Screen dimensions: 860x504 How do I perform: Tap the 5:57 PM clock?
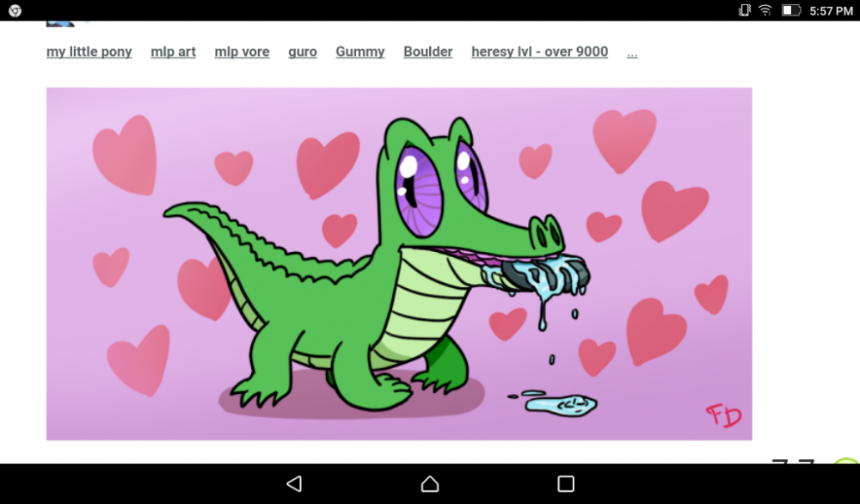pyautogui.click(x=831, y=10)
